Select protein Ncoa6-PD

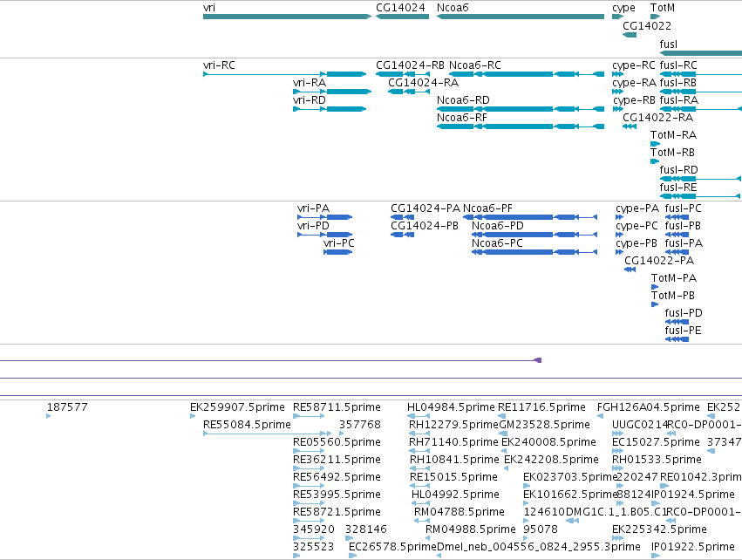(534, 235)
